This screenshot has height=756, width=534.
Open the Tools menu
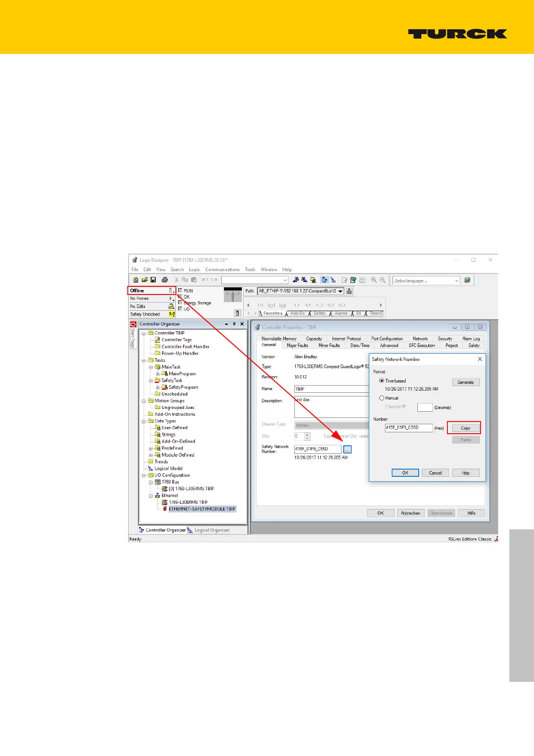click(250, 269)
